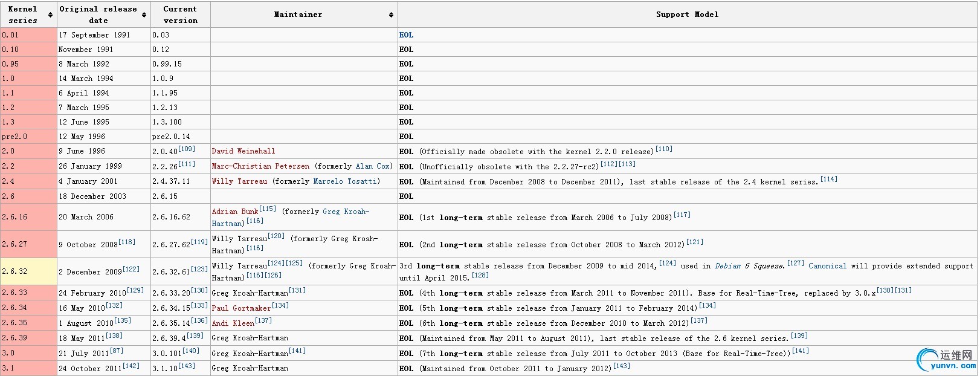Open reference [117] in 2.6.16 row
Screen dimensions: 980x376
(x=682, y=215)
